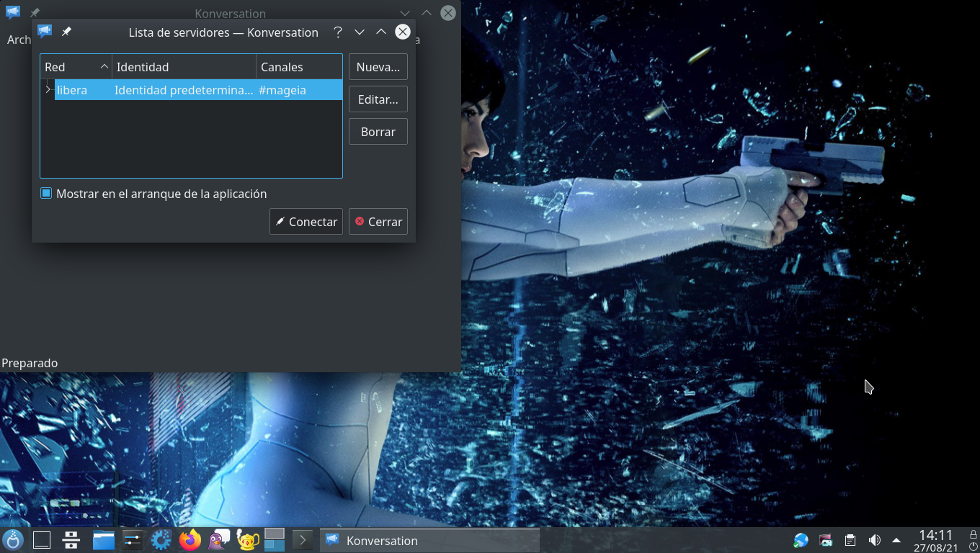Click the Nueva... button
This screenshot has height=553, width=980.
pos(378,67)
